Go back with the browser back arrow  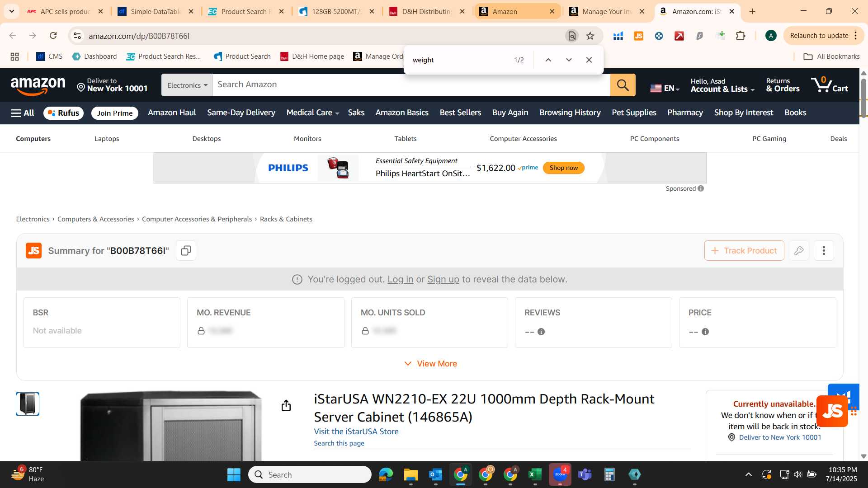(x=13, y=36)
